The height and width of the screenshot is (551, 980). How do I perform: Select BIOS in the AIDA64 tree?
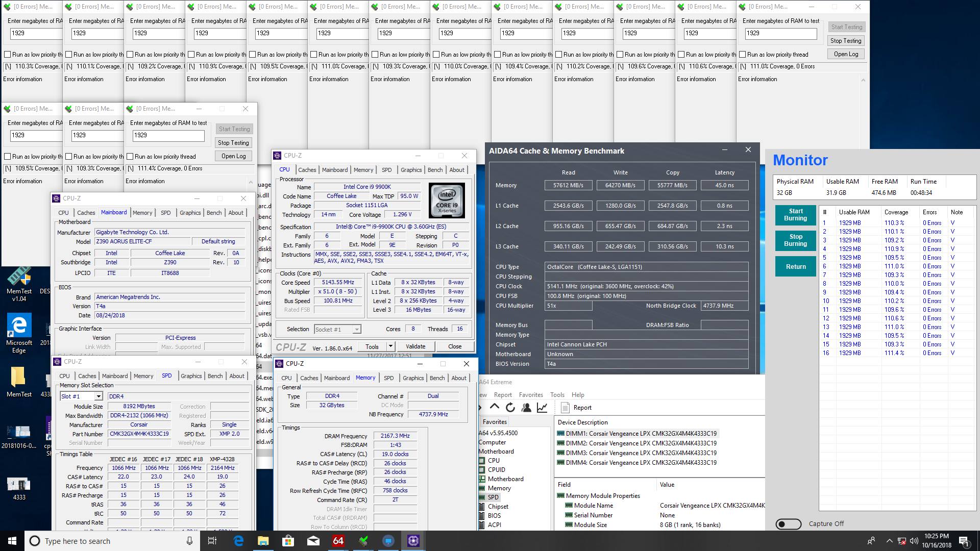(494, 516)
